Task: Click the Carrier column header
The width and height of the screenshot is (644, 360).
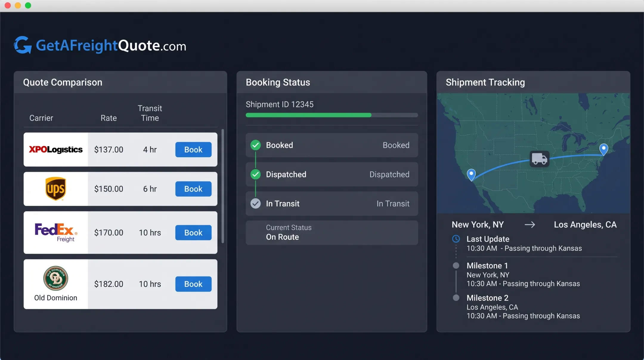Action: pos(41,118)
